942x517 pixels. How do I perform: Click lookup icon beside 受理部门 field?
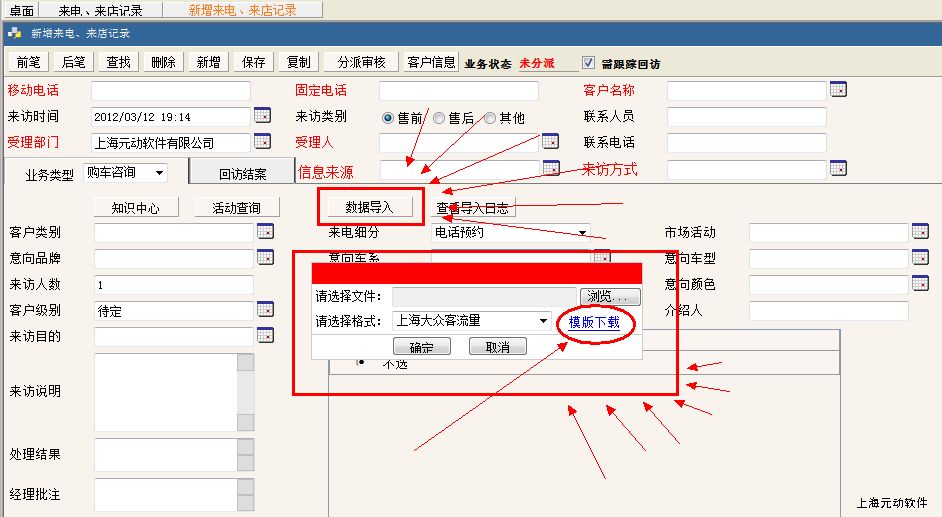point(262,142)
